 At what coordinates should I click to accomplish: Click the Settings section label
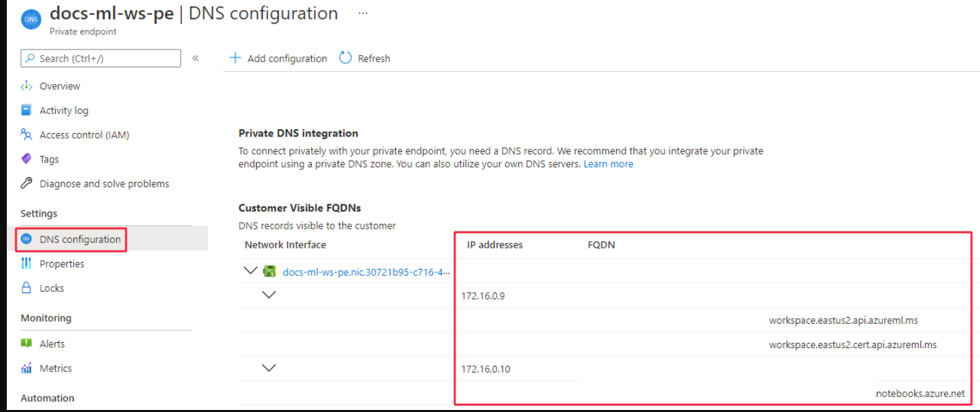coord(39,214)
